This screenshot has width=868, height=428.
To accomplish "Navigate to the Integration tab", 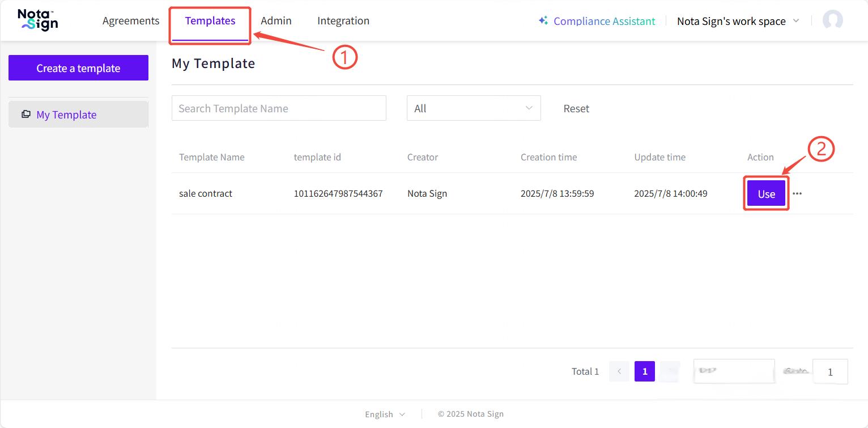I will [343, 21].
